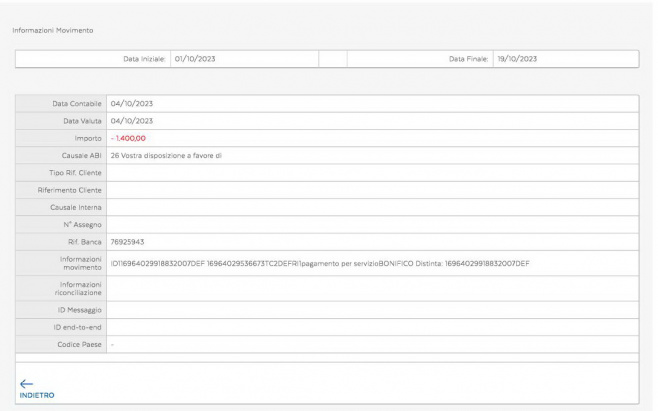
Task: Click the Codice Paese value cell
Action: (370, 344)
